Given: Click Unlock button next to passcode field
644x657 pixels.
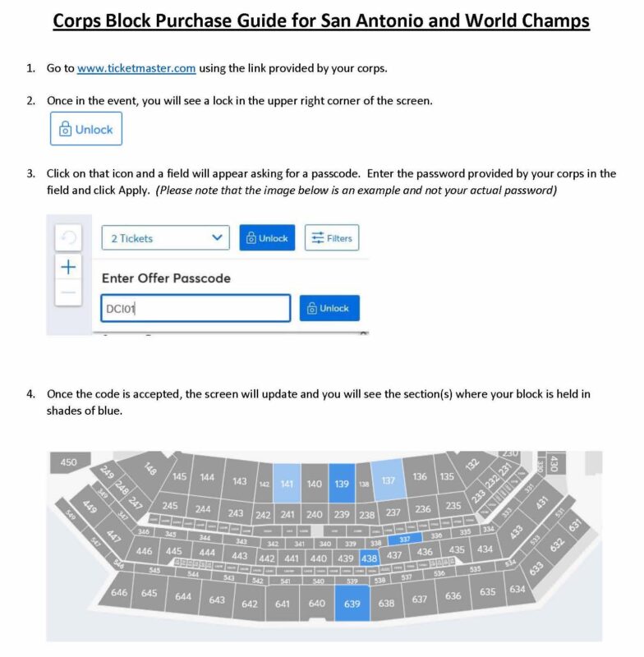Looking at the screenshot, I should coord(329,309).
